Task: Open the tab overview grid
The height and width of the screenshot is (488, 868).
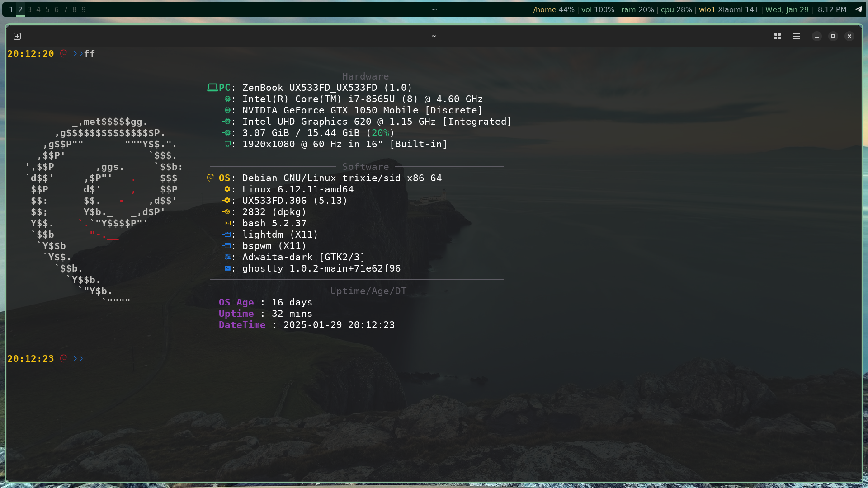Action: tap(778, 36)
